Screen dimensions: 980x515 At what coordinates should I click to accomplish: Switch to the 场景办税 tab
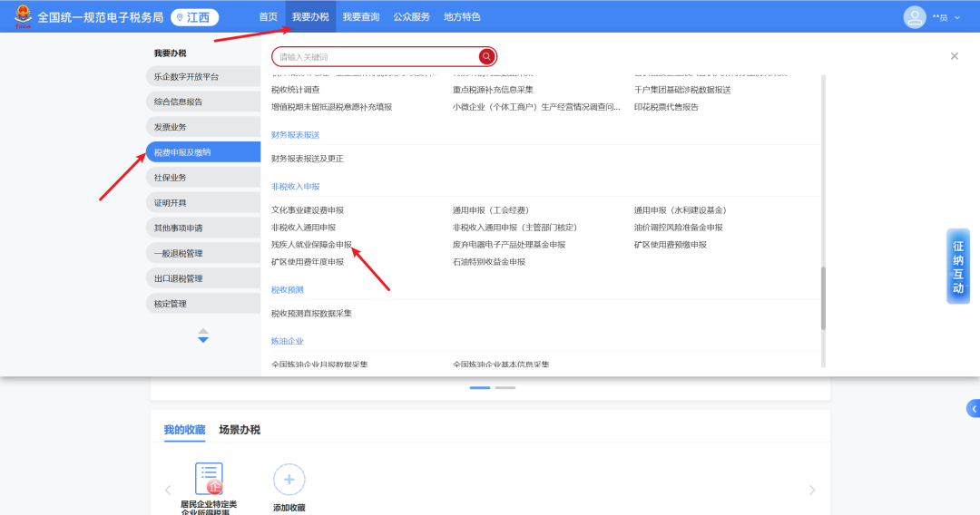[x=240, y=430]
